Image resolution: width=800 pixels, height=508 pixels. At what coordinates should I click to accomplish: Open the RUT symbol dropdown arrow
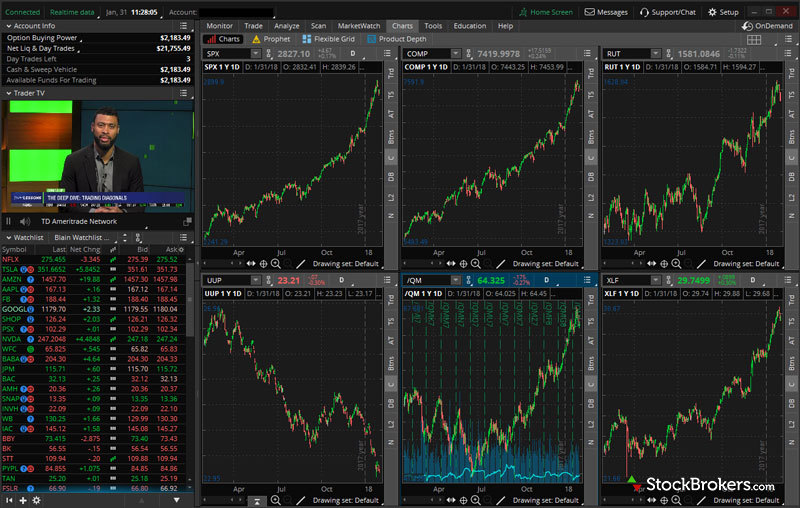coord(655,54)
